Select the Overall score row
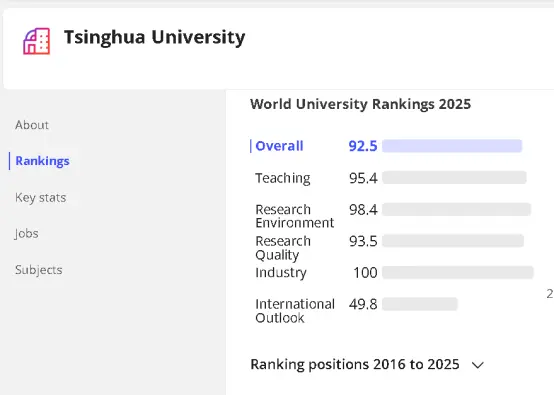This screenshot has width=554, height=395. [x=386, y=146]
